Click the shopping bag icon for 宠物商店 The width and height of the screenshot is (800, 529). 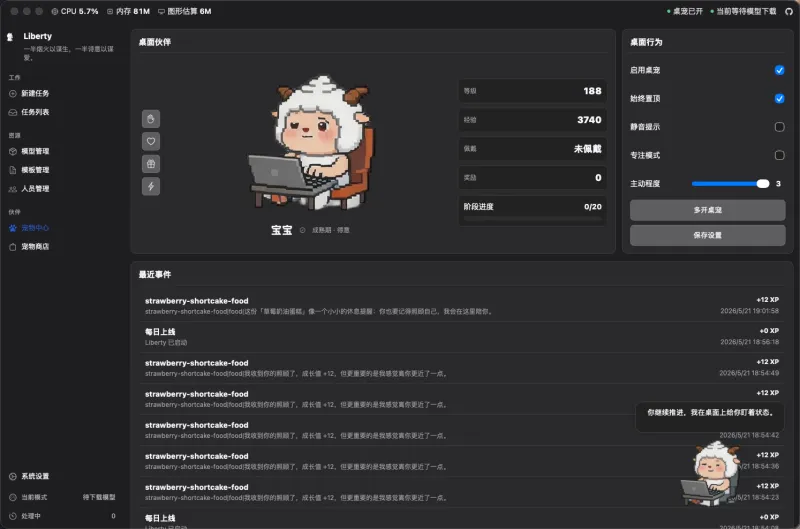tap(13, 247)
